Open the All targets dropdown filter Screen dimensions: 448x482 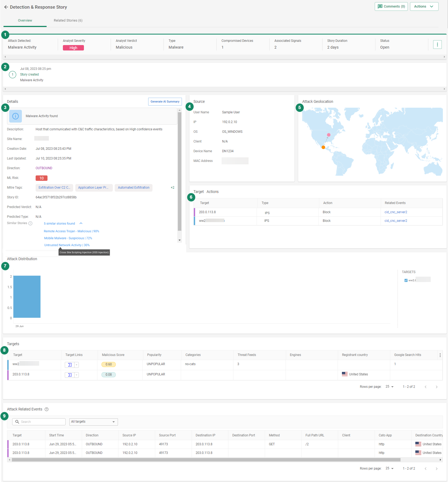tap(93, 422)
